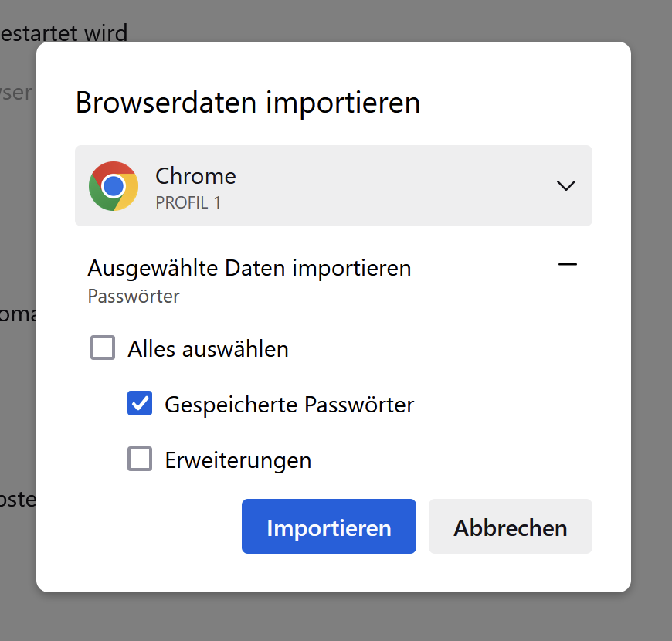Click the Chrome browser name label
The height and width of the screenshot is (641, 672).
pyautogui.click(x=195, y=176)
